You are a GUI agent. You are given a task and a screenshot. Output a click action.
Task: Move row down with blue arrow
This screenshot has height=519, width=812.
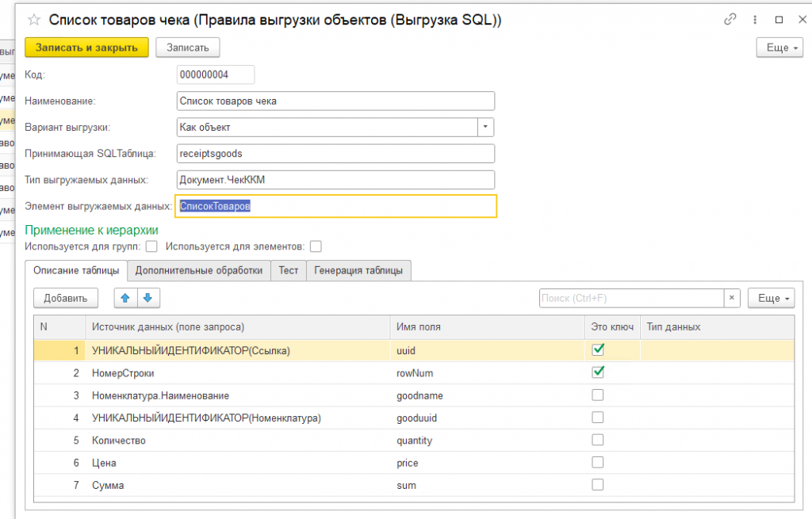(149, 298)
